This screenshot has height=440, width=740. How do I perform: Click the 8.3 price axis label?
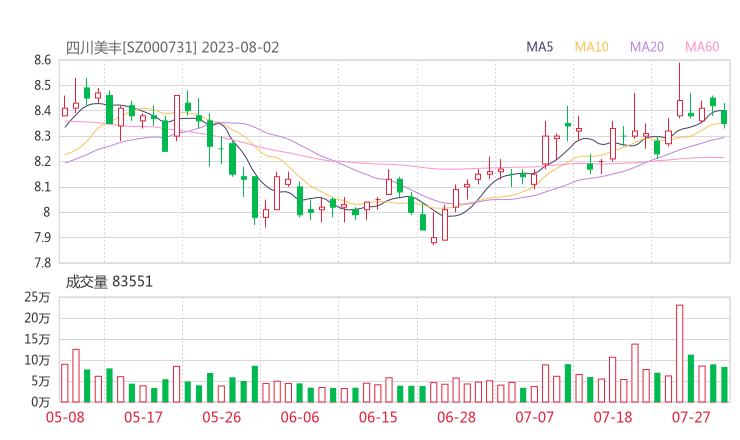click(x=42, y=136)
